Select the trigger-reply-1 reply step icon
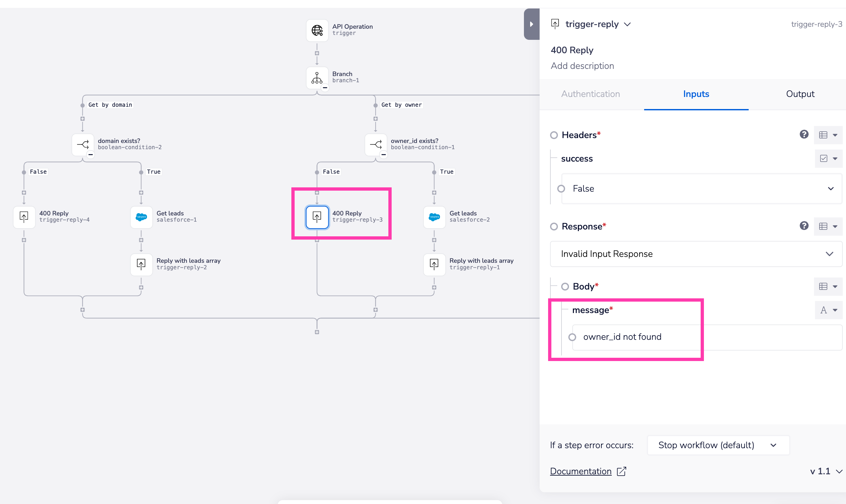Viewport: 846px width, 504px height. 434,264
